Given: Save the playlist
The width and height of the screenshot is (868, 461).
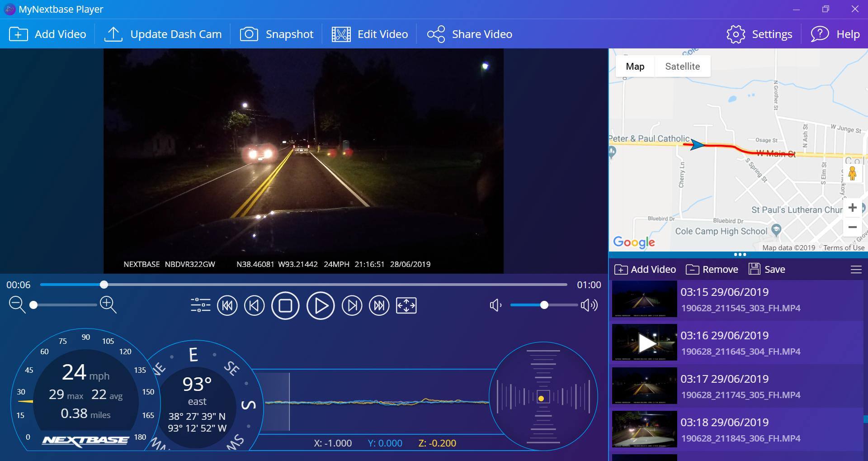Looking at the screenshot, I should click(x=767, y=270).
